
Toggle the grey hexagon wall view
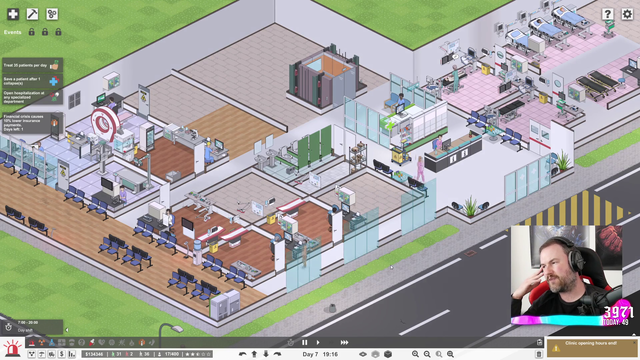(376, 354)
